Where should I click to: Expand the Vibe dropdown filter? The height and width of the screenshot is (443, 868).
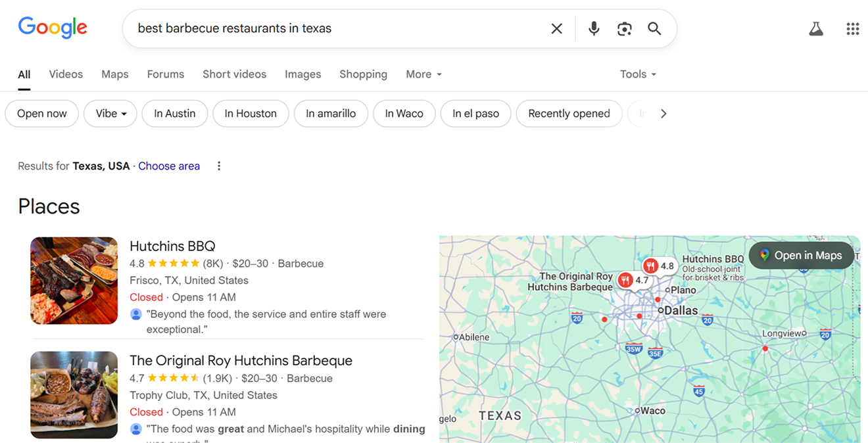click(110, 114)
